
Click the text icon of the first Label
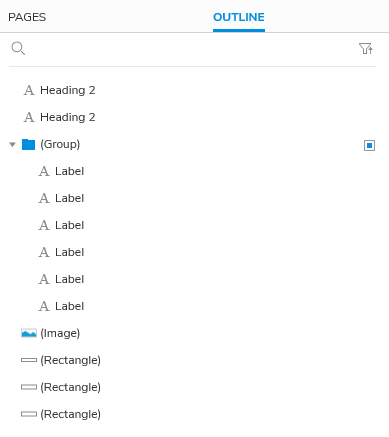tap(44, 171)
